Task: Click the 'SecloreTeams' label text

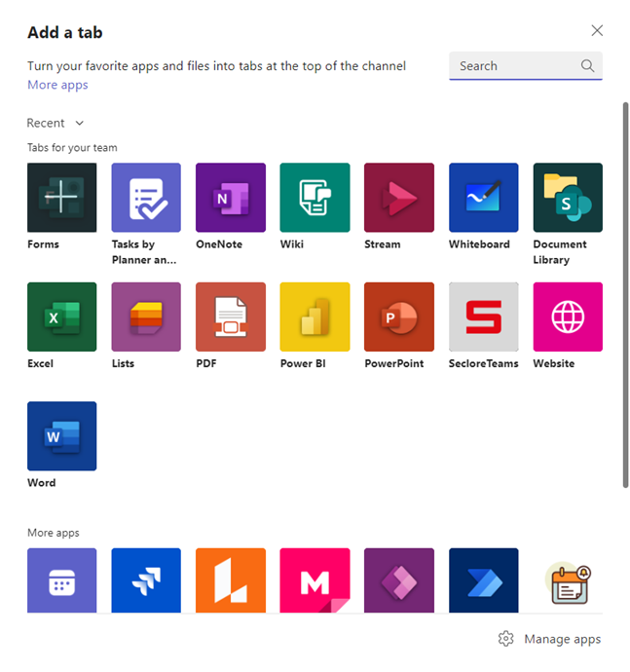Action: [483, 363]
